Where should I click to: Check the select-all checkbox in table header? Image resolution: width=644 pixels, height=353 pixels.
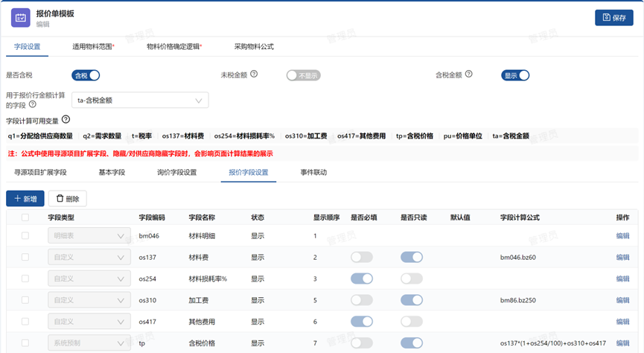click(25, 217)
